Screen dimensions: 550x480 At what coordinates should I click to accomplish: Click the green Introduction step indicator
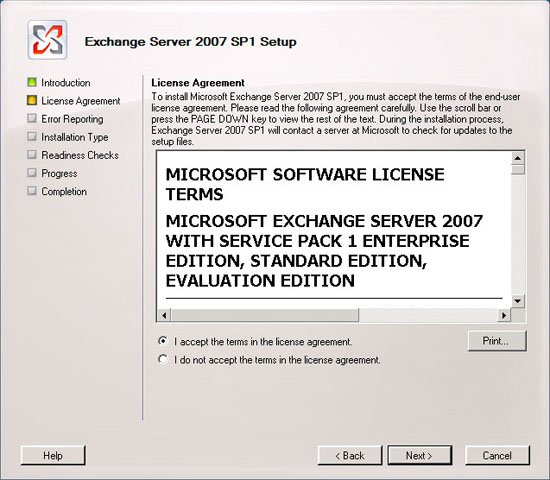point(32,82)
